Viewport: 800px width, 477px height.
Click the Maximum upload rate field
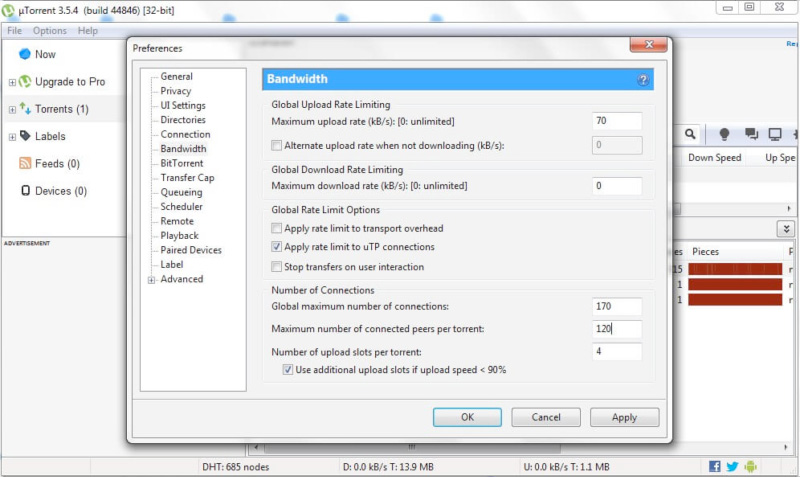coord(616,121)
